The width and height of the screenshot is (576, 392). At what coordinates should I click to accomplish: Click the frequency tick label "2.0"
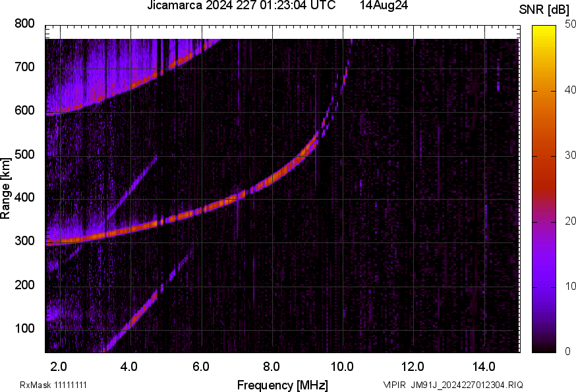click(59, 367)
